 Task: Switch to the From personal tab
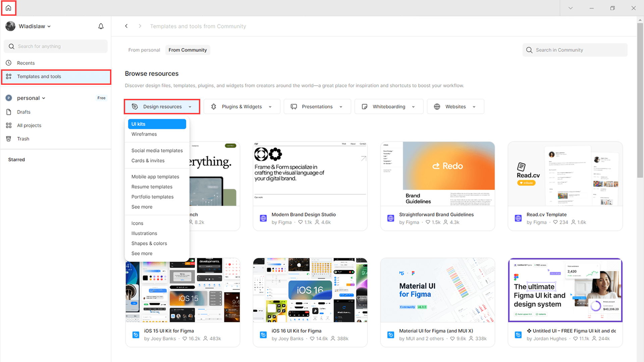(x=144, y=50)
